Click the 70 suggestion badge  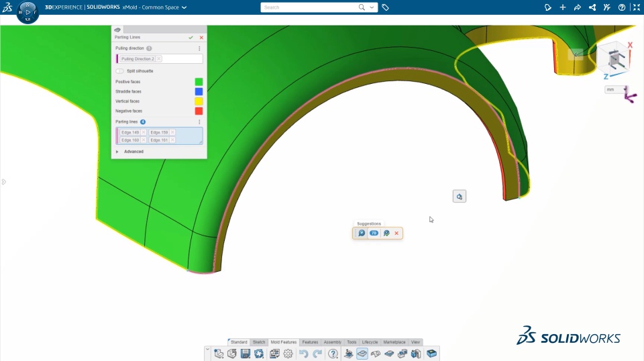[x=374, y=234]
